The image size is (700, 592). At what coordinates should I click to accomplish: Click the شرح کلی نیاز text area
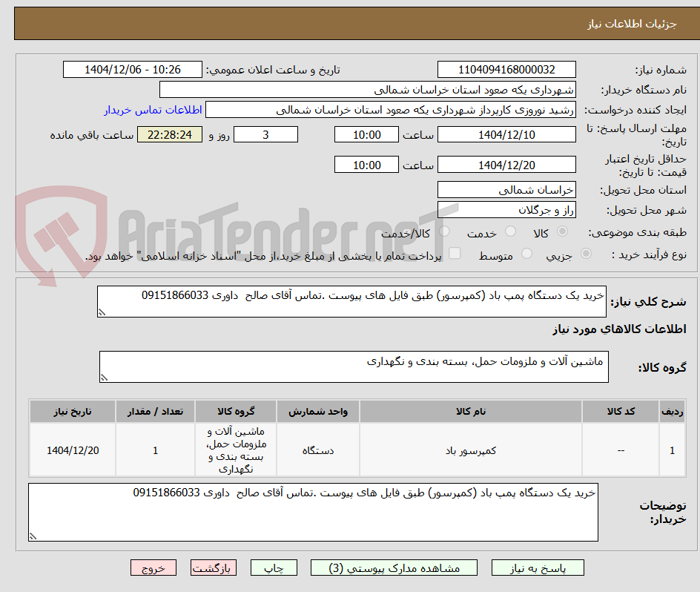point(351,302)
